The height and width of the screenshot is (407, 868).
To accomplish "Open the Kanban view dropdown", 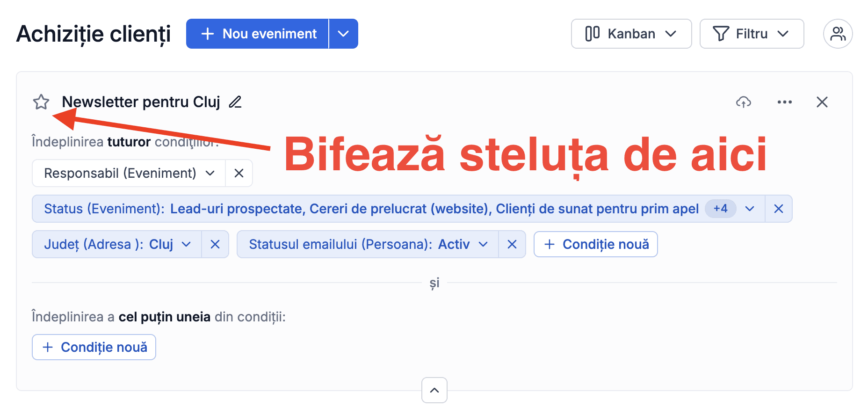I will (x=631, y=34).
